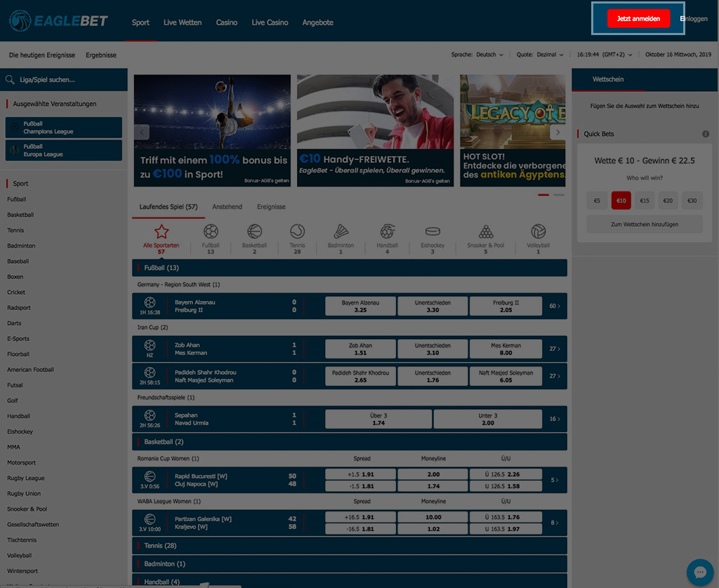Image resolution: width=719 pixels, height=588 pixels.
Task: Bet Moneyline 10.00 on Partizan Galenika
Action: tap(433, 517)
